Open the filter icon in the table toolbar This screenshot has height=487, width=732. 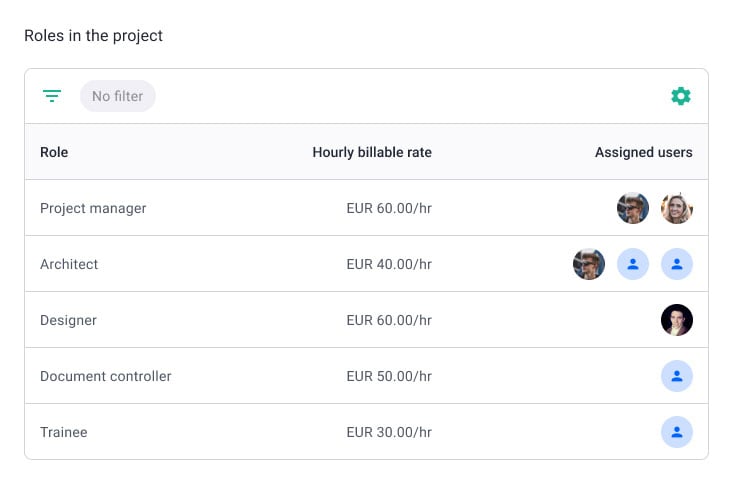52,96
